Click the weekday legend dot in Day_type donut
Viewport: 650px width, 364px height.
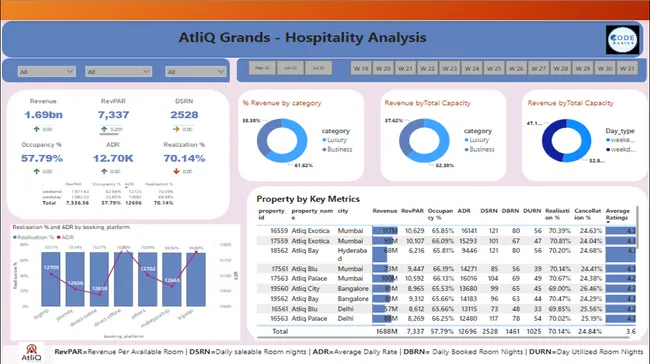coord(608,150)
